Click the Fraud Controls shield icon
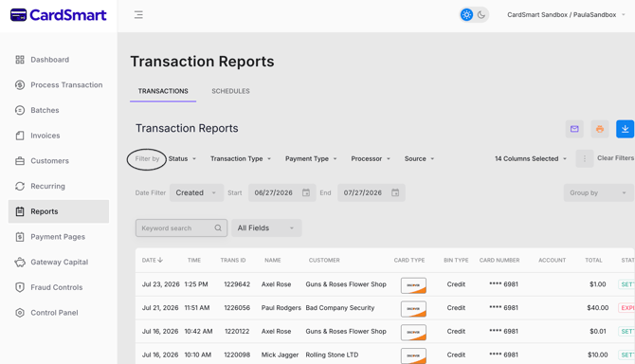Viewport: 635px width, 364px height. [20, 287]
